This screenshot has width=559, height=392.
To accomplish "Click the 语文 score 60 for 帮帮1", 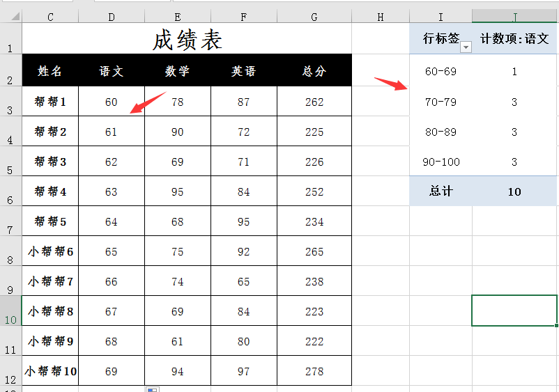I will coord(112,102).
